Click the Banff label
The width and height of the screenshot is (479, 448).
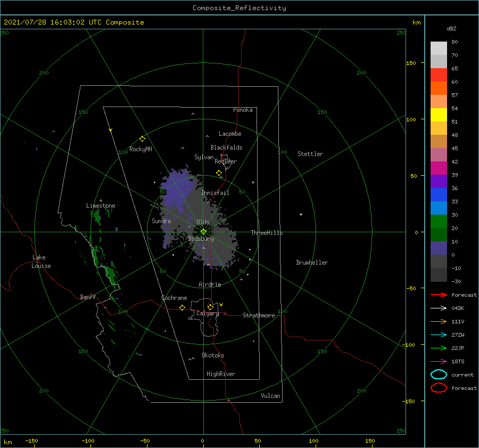[x=88, y=297]
